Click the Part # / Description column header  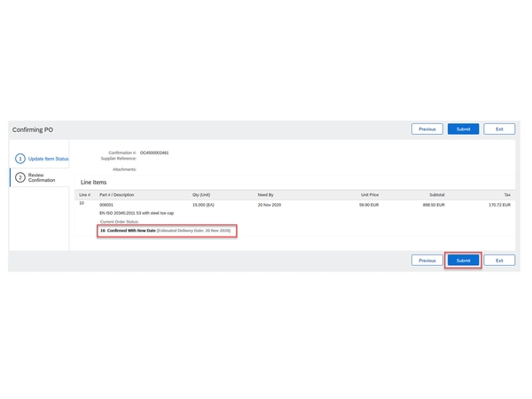pyautogui.click(x=116, y=194)
